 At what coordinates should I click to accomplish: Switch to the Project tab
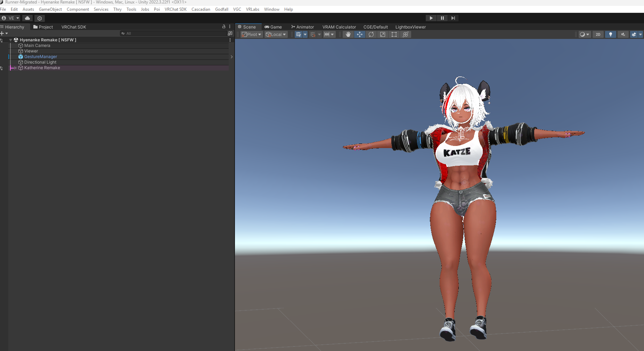coord(43,27)
